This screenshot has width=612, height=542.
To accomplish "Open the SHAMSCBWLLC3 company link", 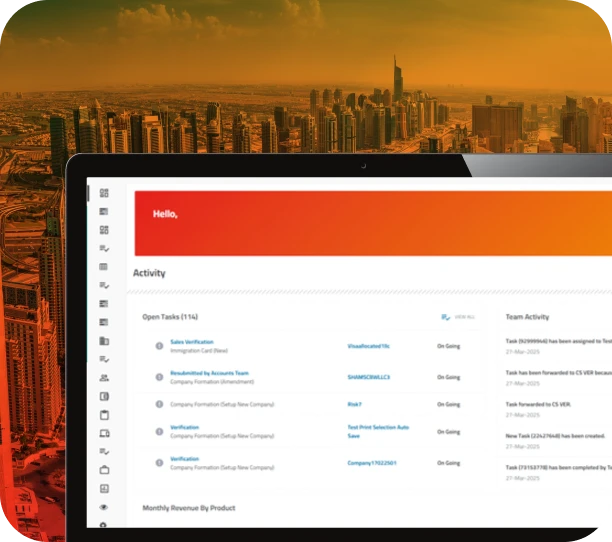I will [x=368, y=377].
